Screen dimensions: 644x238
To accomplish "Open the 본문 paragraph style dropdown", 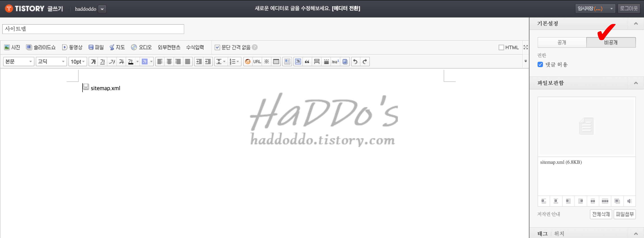I will pyautogui.click(x=19, y=62).
